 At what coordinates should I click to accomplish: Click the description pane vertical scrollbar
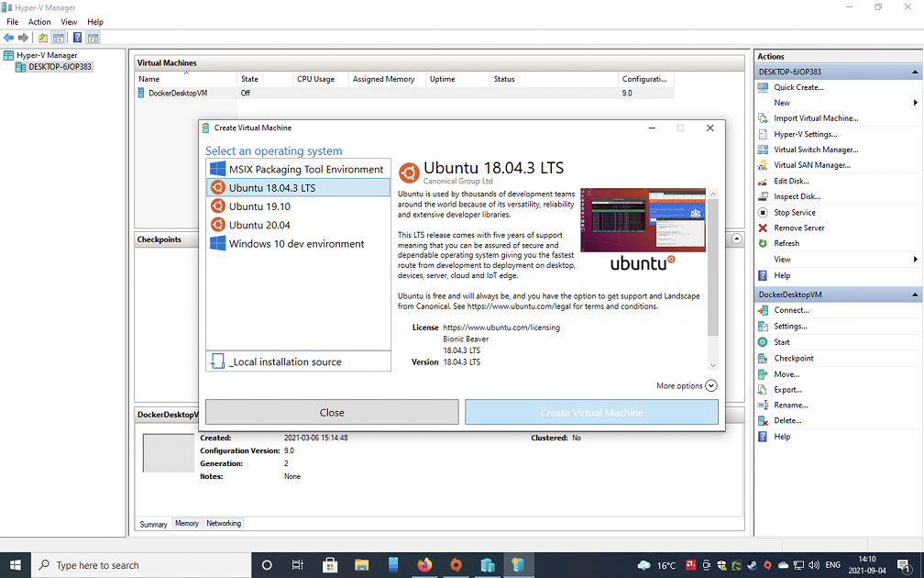click(713, 267)
